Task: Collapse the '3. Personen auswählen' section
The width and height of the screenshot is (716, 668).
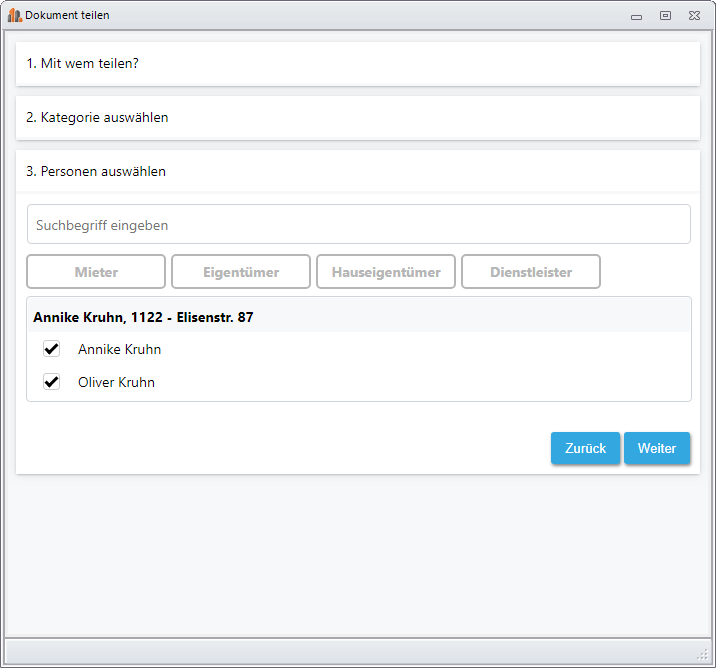Action: point(358,171)
